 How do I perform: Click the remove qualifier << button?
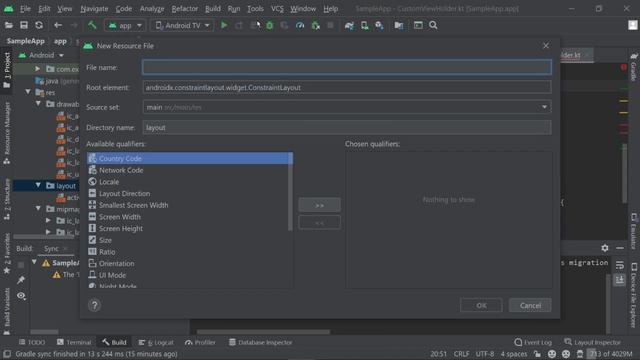320,223
